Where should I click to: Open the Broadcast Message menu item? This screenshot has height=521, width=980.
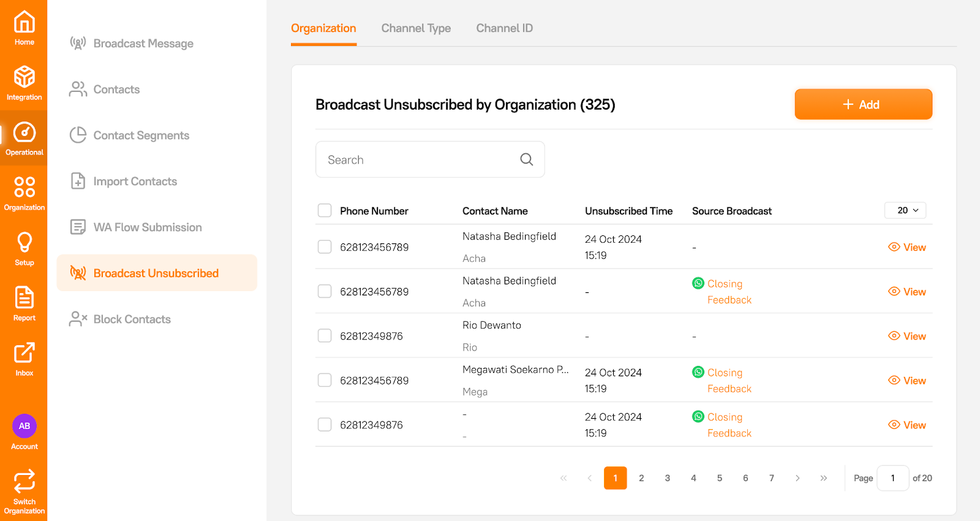[157, 44]
